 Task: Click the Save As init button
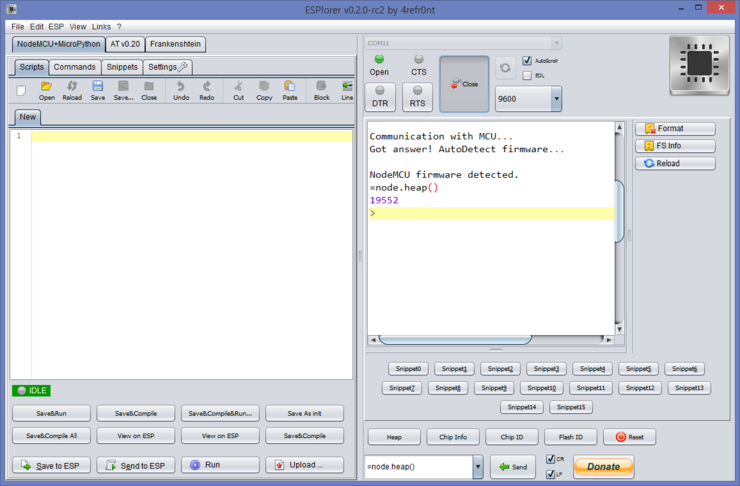point(304,413)
